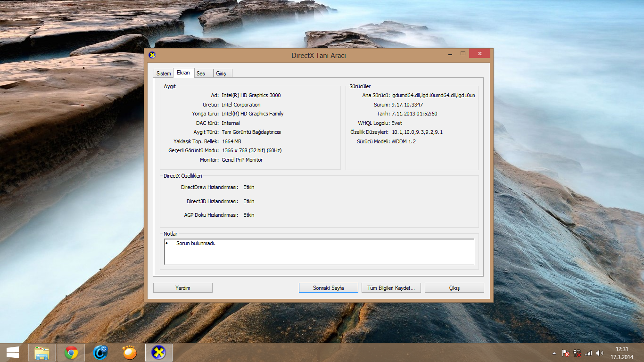Launch Google Chrome from the taskbar

(71, 353)
